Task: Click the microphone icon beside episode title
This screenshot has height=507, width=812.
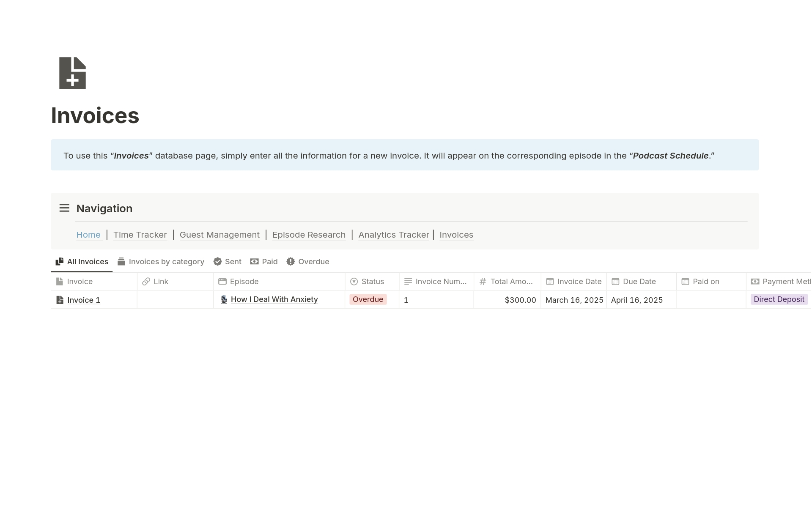Action: coord(224,299)
